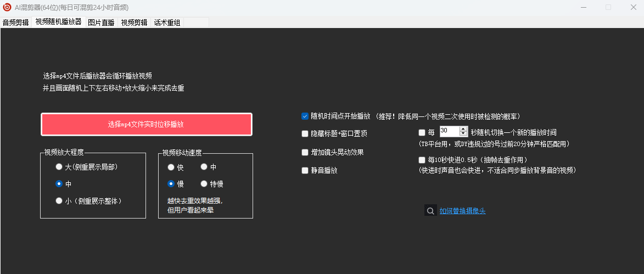Pick 特慢 movement speed option
Image resolution: width=644 pixels, height=274 pixels.
(204, 184)
